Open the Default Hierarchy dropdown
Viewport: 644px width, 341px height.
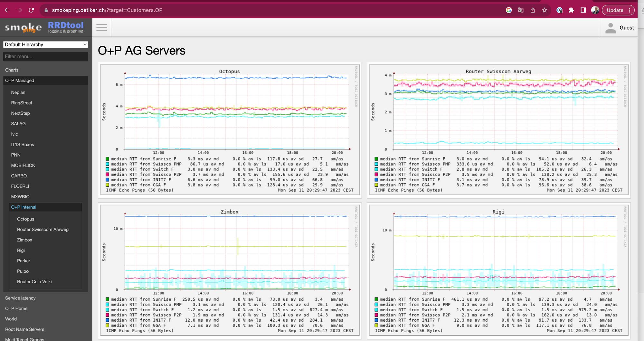point(45,44)
